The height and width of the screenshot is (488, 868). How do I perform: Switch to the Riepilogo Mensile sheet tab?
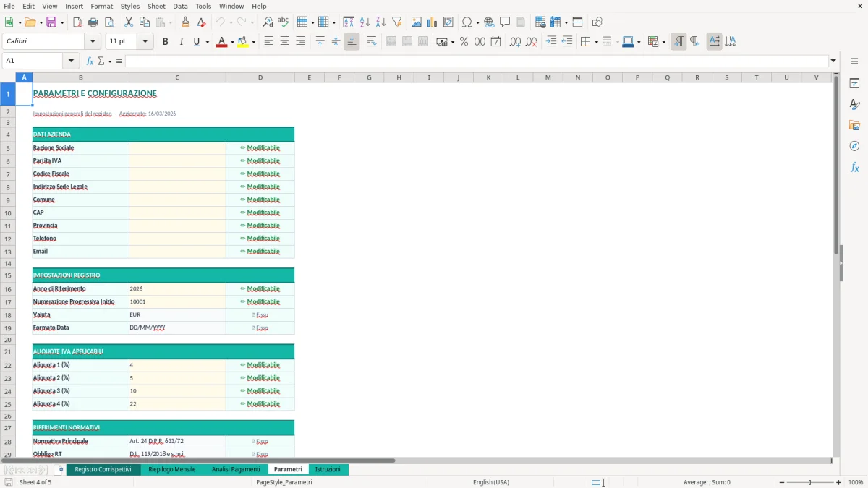[172, 469]
